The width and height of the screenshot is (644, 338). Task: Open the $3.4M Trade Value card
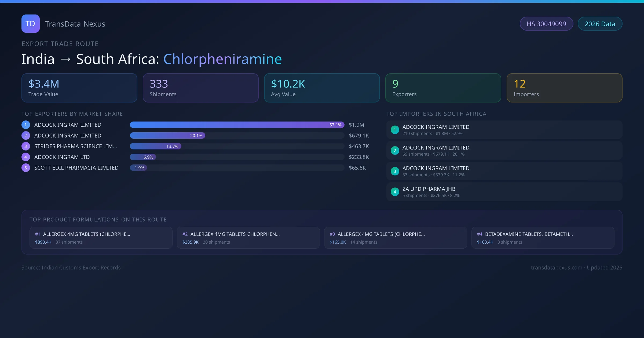[79, 88]
